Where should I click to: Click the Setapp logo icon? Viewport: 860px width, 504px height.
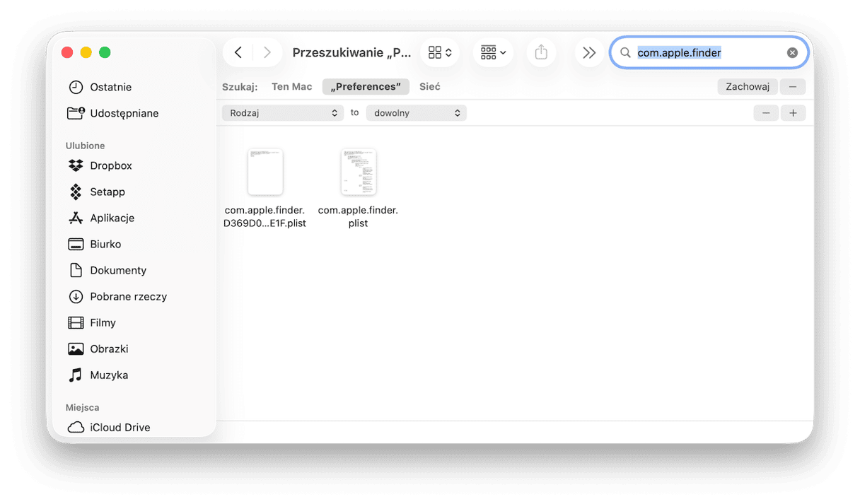point(76,192)
